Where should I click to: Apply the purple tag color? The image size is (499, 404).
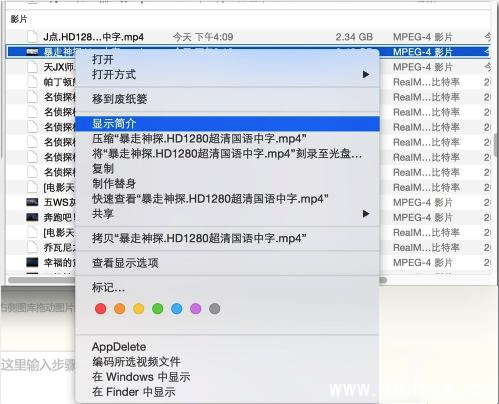[196, 309]
